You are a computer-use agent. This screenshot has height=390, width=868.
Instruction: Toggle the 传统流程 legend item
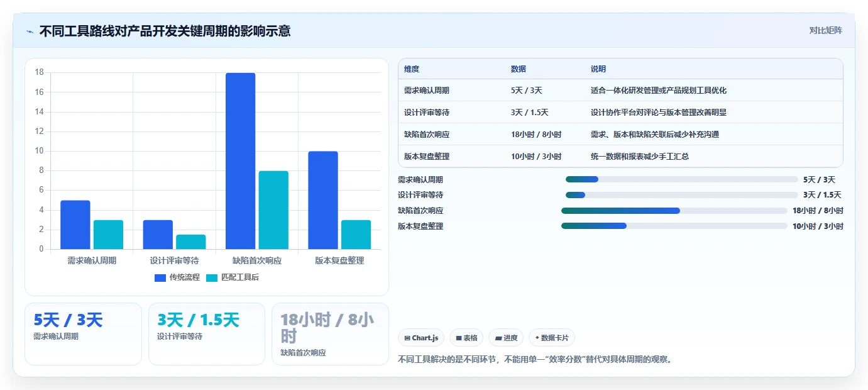(x=177, y=277)
